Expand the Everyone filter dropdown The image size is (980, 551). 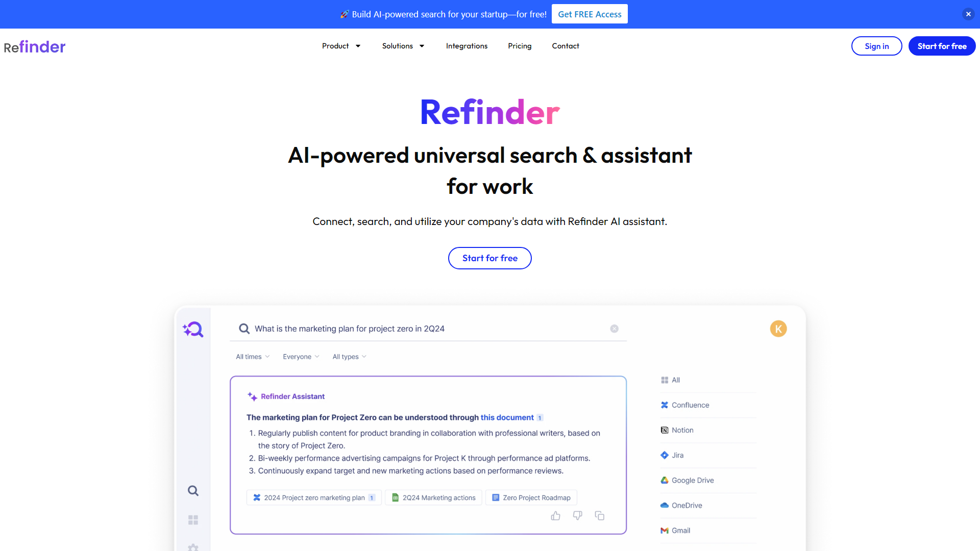pos(302,357)
